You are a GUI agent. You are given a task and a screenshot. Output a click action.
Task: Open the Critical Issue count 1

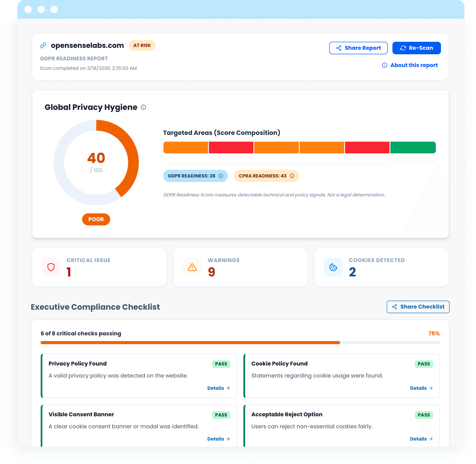[x=69, y=272]
